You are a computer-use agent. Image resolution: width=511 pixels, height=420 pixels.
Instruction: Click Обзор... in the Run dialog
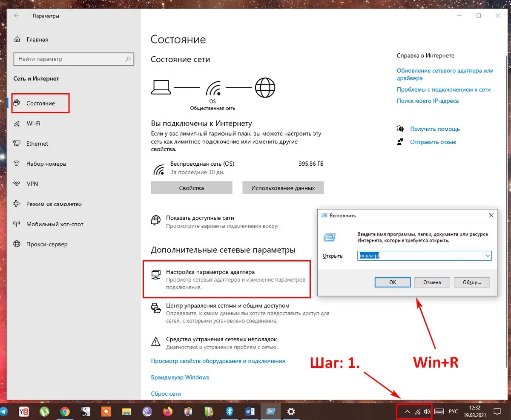(x=472, y=282)
